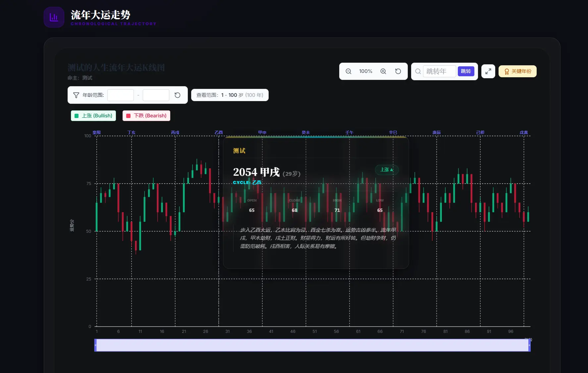Click the zoom in magnifier icon
Viewport: 588px width, 373px height.
[383, 71]
